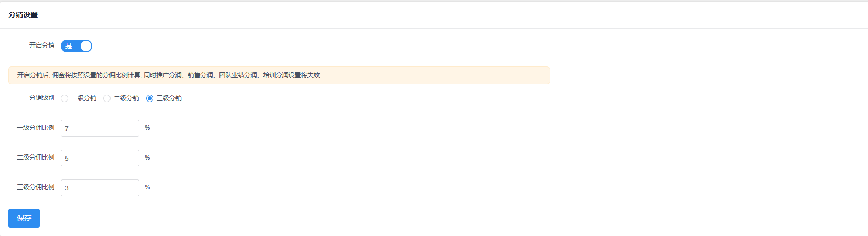Click into the 二级分佣比例 input box
Image resolution: width=868 pixels, height=236 pixels.
click(x=100, y=158)
